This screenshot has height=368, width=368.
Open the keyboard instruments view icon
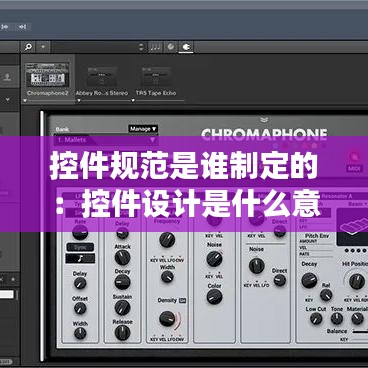pyautogui.click(x=155, y=47)
